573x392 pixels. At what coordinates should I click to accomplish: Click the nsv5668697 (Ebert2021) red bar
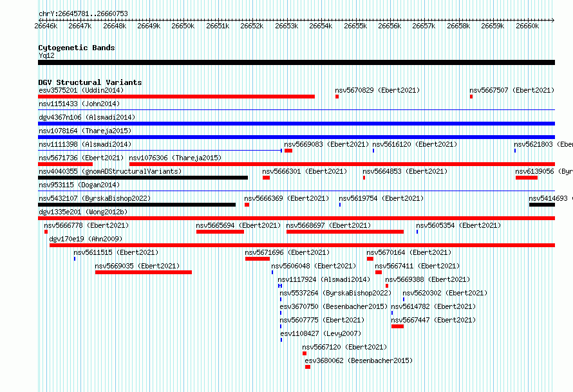[345, 232]
